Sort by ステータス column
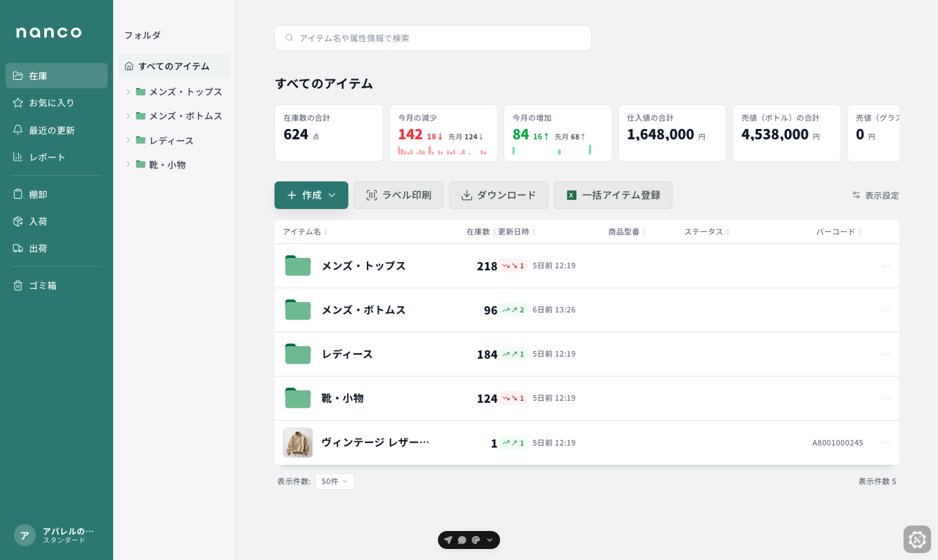The width and height of the screenshot is (938, 560). coord(707,232)
